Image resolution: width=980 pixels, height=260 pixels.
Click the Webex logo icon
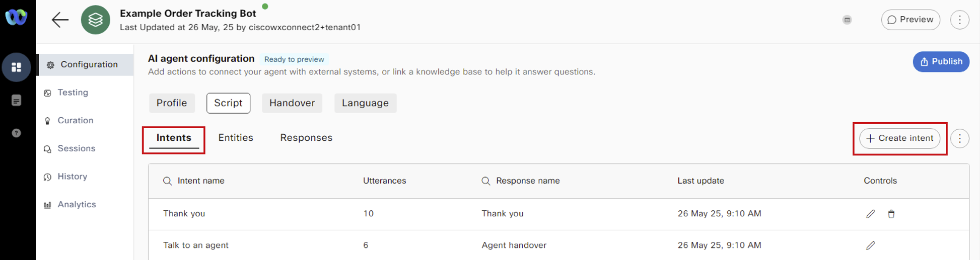coord(16,18)
